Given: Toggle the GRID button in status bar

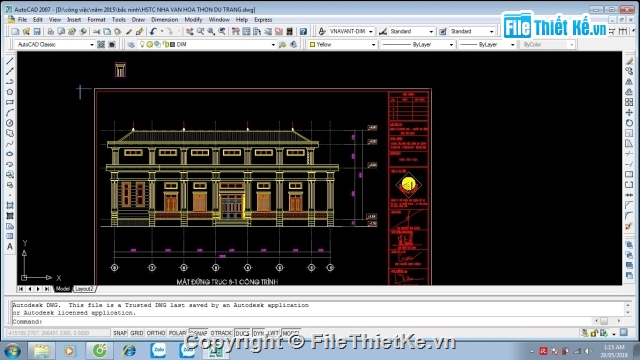Looking at the screenshot, I should tap(137, 333).
